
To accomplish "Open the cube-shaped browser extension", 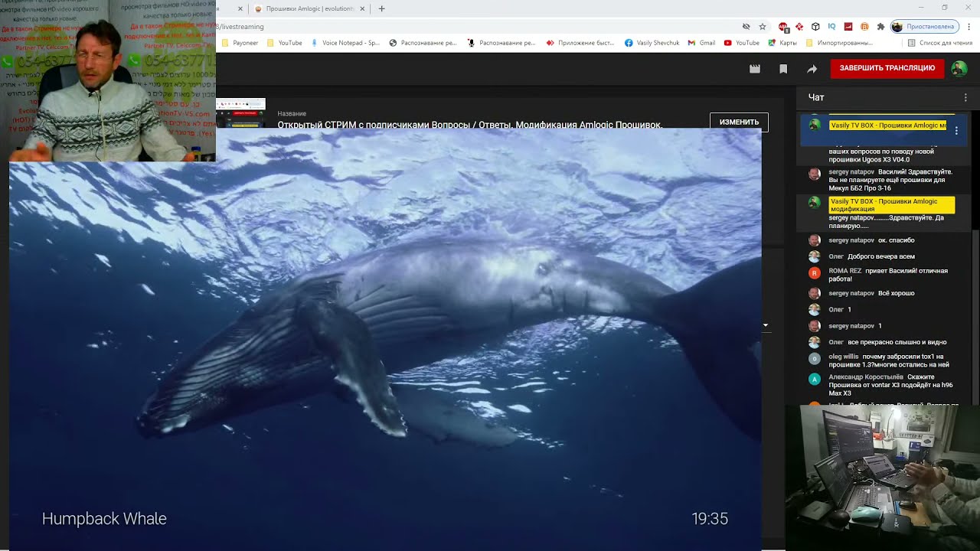I will click(x=815, y=27).
